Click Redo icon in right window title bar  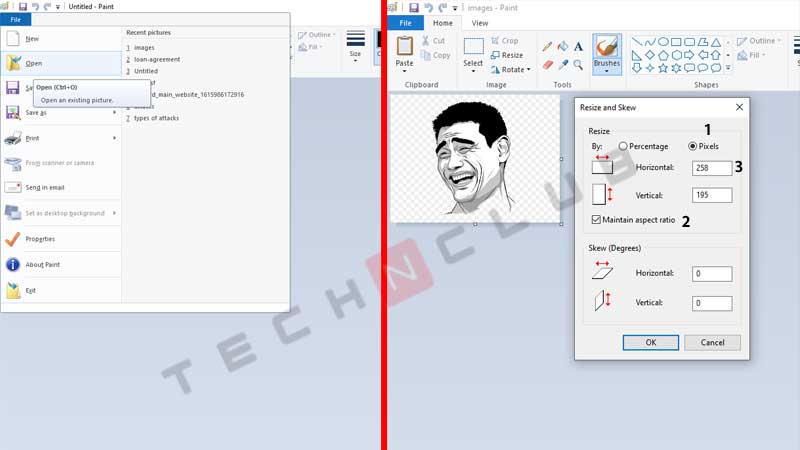coord(443,8)
